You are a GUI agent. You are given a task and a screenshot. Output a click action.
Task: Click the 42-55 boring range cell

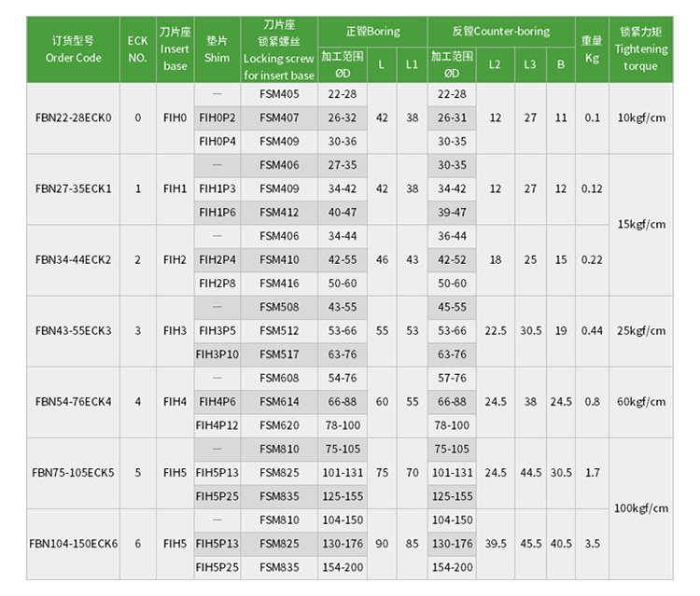343,260
